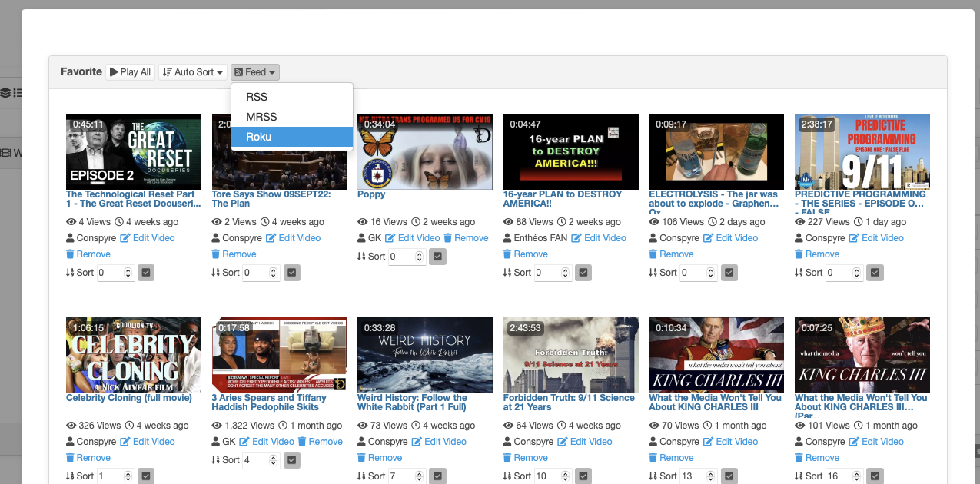
Task: Open Forbidden Truth: 9/11 Science title link
Action: [x=569, y=403]
